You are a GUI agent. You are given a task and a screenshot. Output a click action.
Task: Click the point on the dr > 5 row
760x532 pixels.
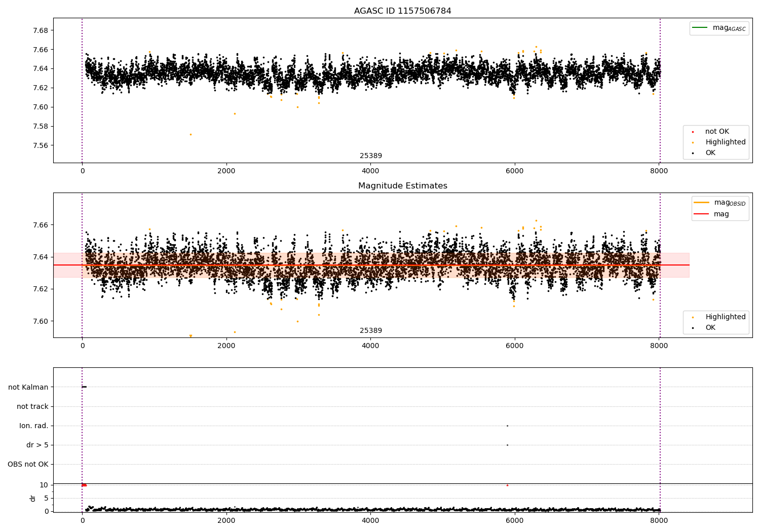pos(507,445)
